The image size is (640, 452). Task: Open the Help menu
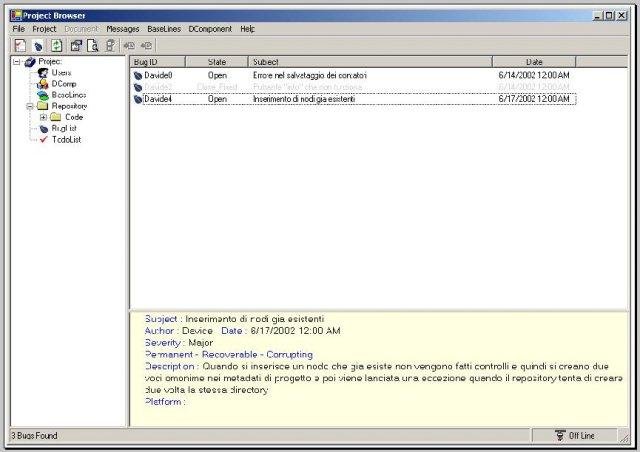247,29
